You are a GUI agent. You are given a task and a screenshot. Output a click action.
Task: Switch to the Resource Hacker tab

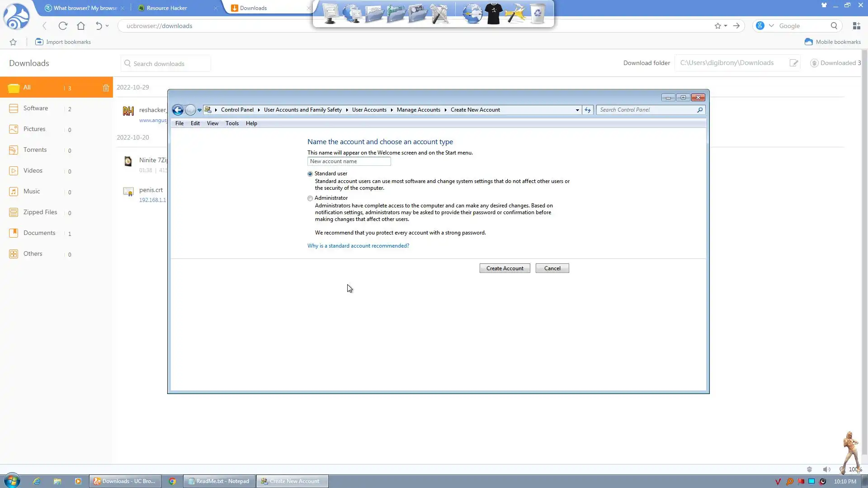click(166, 8)
